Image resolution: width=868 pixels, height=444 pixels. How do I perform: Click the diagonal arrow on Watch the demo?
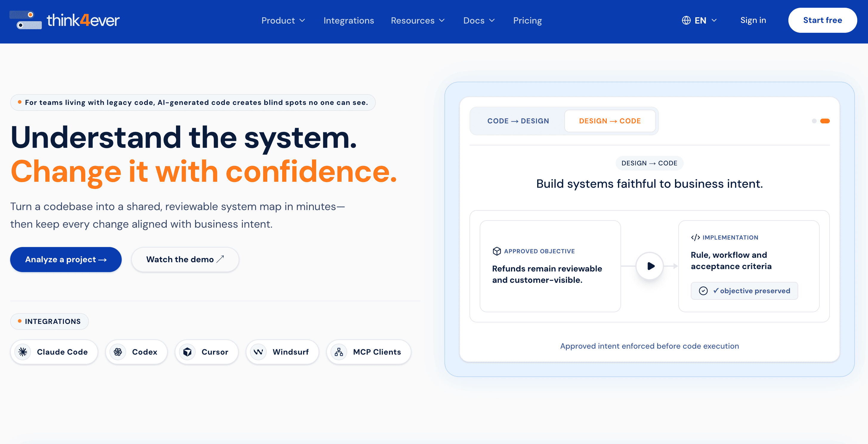[x=220, y=259]
